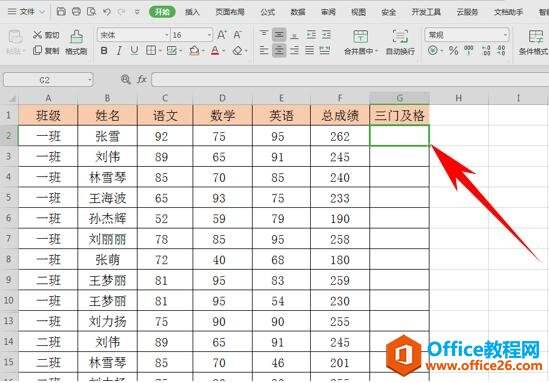Switch to the 数据 tab
This screenshot has width=549, height=383.
click(x=298, y=12)
